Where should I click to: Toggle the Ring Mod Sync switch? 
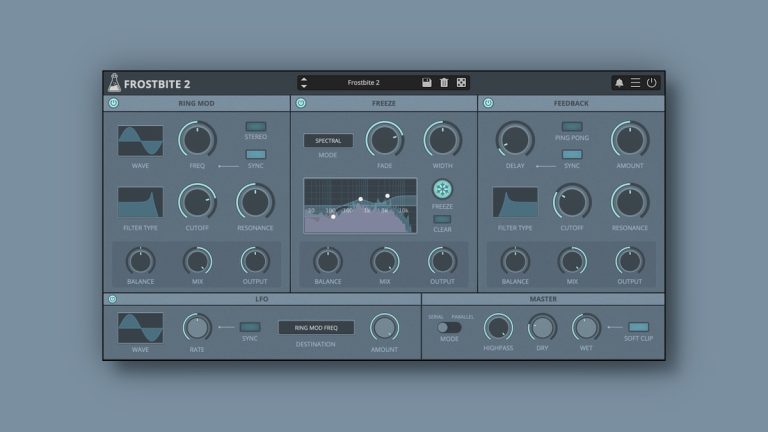256,154
